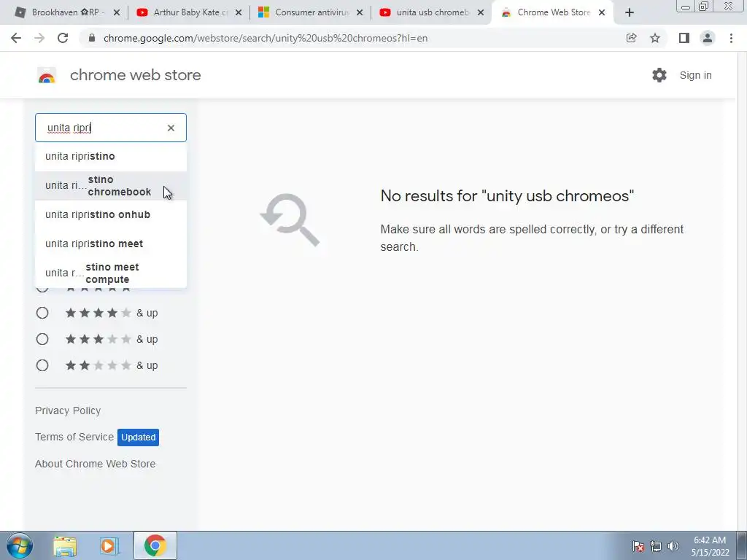Clear the search box text
The image size is (747, 560).
pos(171,128)
